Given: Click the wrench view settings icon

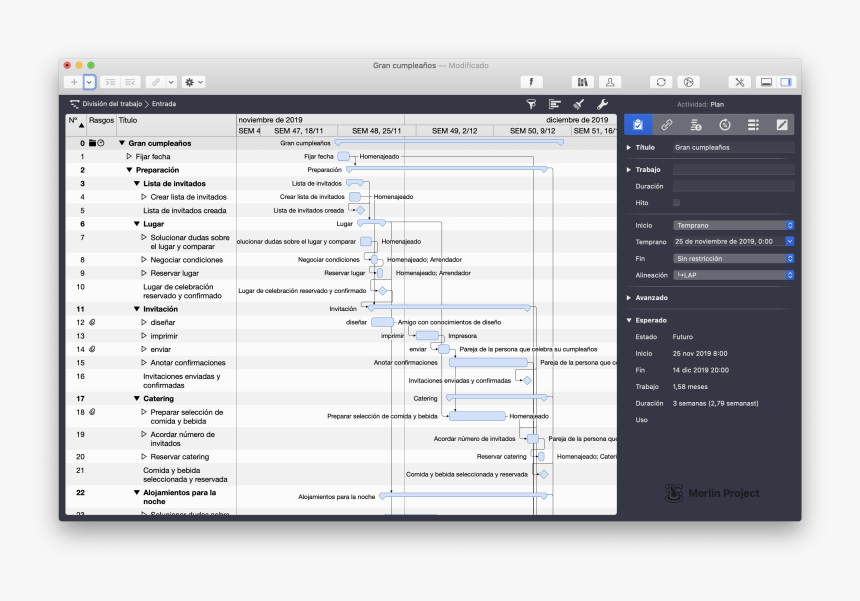Looking at the screenshot, I should click(602, 104).
